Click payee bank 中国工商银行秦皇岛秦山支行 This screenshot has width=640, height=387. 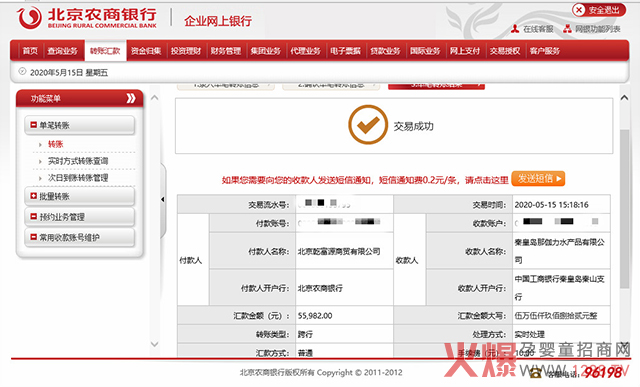point(559,287)
